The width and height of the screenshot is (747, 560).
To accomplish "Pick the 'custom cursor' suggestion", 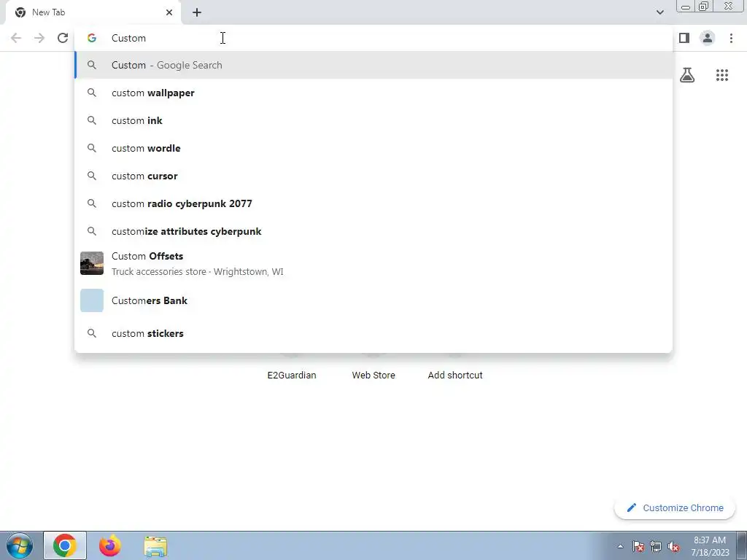I will tap(373, 176).
